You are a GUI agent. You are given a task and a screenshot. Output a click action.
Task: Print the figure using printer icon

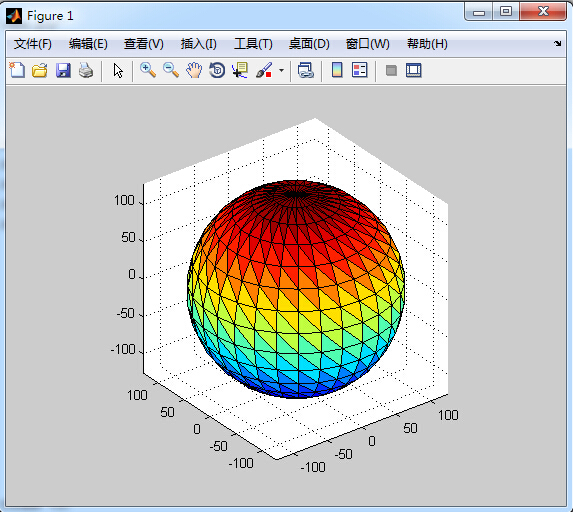(86, 70)
